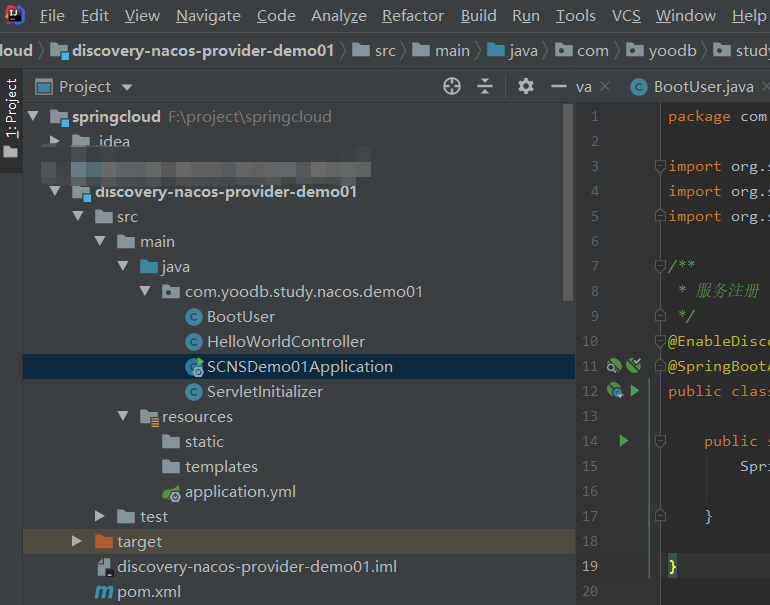
Task: Click the Spring autowired gutter icon on line 11
Action: pyautogui.click(x=633, y=365)
